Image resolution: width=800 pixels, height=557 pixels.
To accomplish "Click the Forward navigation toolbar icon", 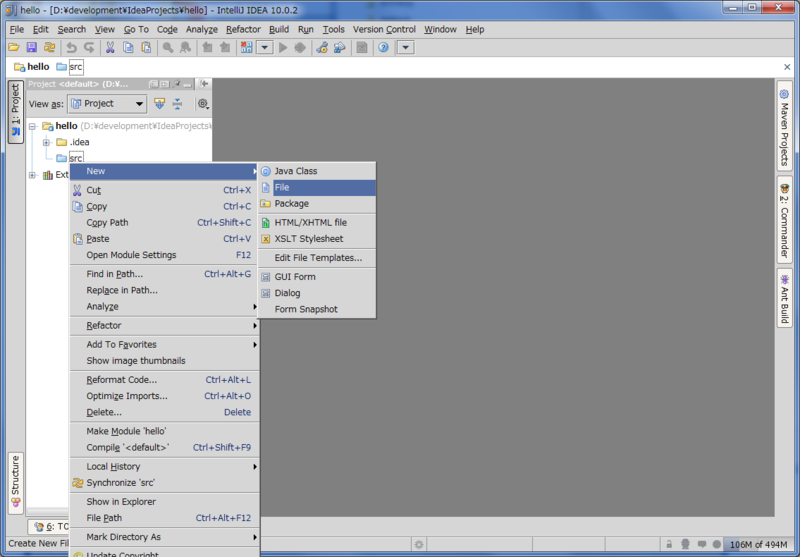I will coord(225,47).
